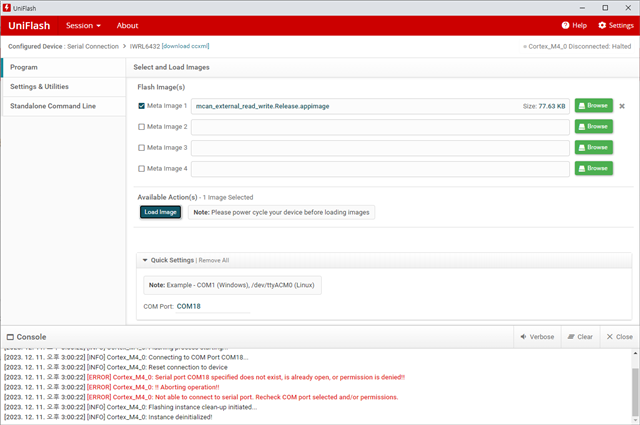Open Settings & Utilities tab
This screenshot has width=640, height=425.
pos(64,87)
